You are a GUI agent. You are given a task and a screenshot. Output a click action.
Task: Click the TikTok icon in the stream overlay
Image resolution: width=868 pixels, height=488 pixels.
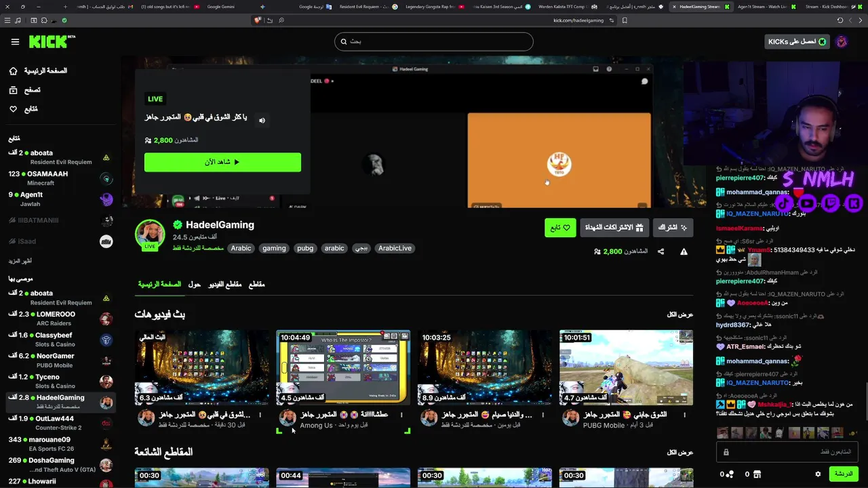pyautogui.click(x=785, y=203)
